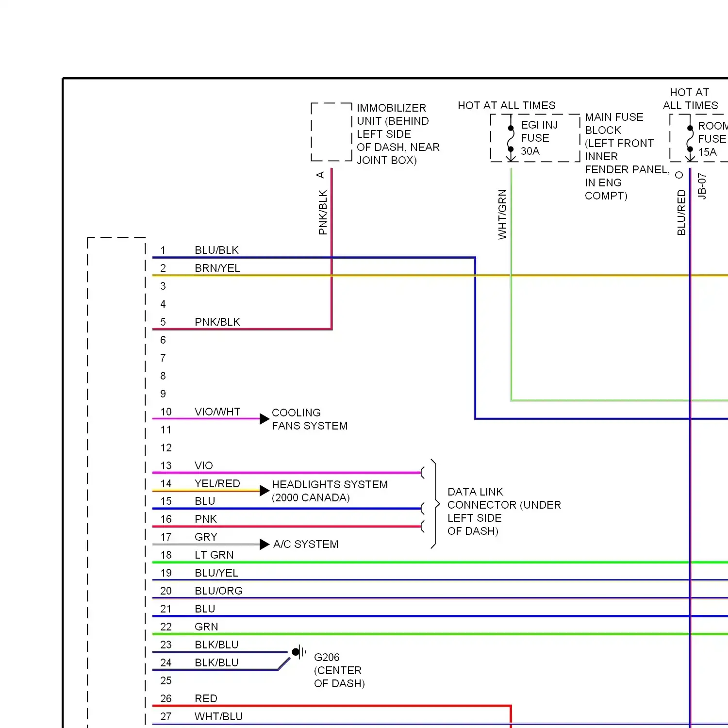
Task: Select the BRN/YEL label on pin 2
Action: [217, 268]
